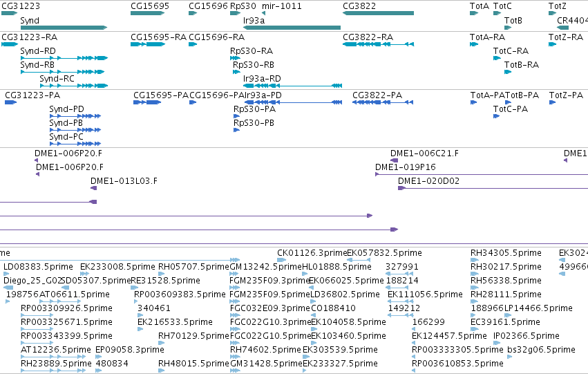Screen dimensions: 588x374
Task: Click the RP003609383.5prime EST label
Action: click(x=180, y=294)
